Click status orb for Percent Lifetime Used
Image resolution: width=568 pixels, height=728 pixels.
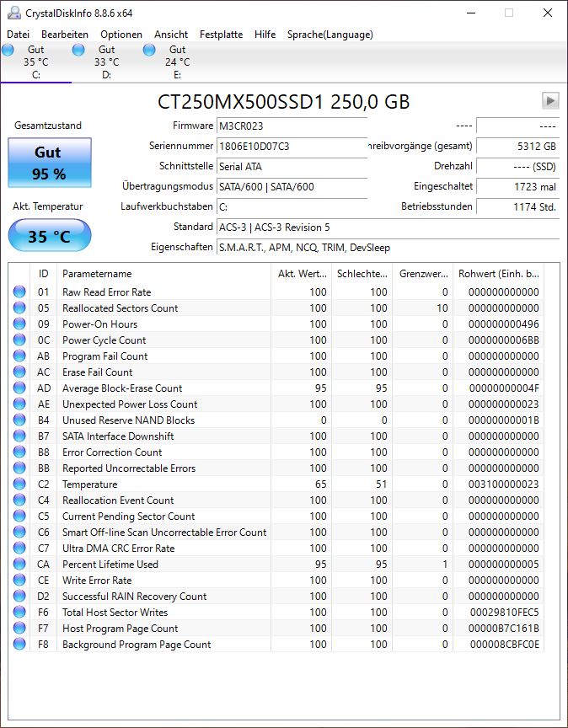[x=19, y=564]
